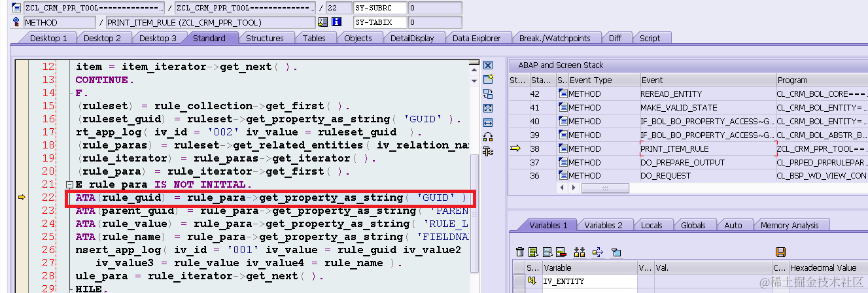868x293 pixels.
Task: Switch to the Variables 2 tab
Action: coord(604,225)
